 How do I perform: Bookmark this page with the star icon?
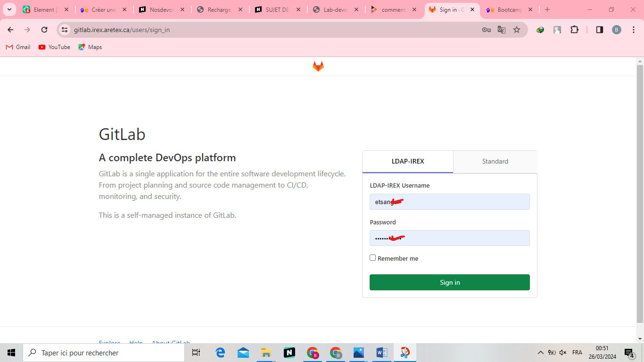tap(517, 30)
